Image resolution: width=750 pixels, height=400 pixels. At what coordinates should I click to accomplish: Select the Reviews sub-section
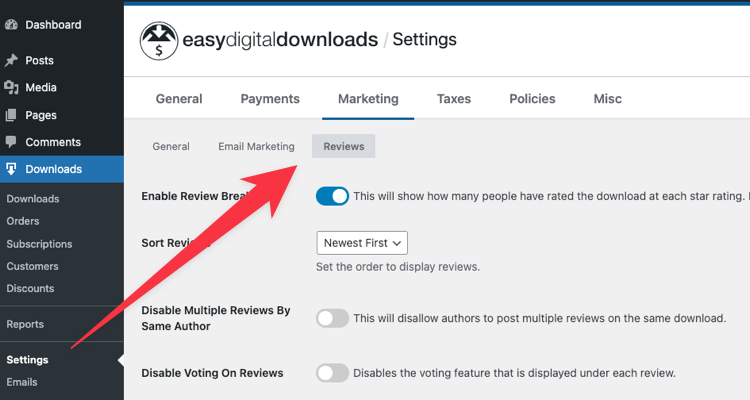(343, 146)
